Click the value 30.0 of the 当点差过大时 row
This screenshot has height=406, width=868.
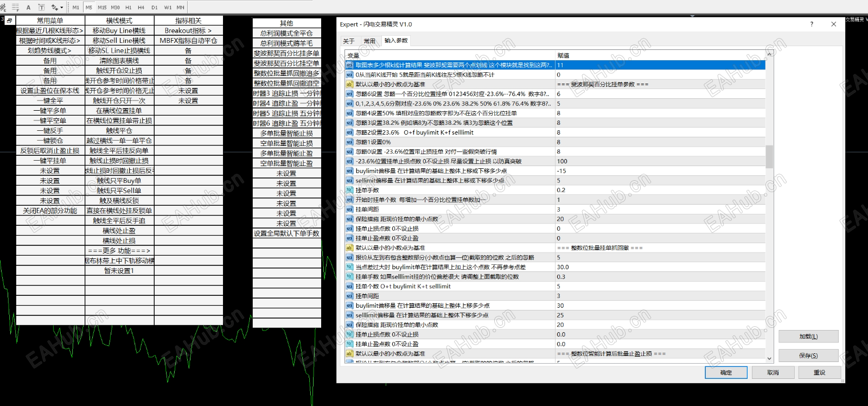coord(563,267)
